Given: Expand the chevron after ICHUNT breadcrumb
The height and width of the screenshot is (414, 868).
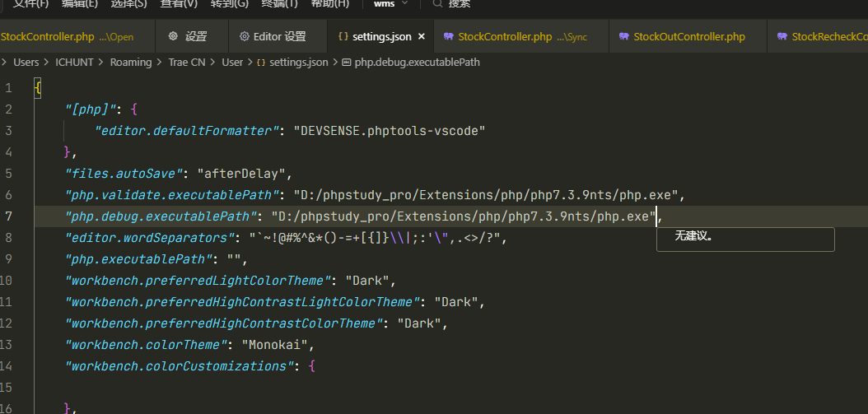Looking at the screenshot, I should coord(101,62).
